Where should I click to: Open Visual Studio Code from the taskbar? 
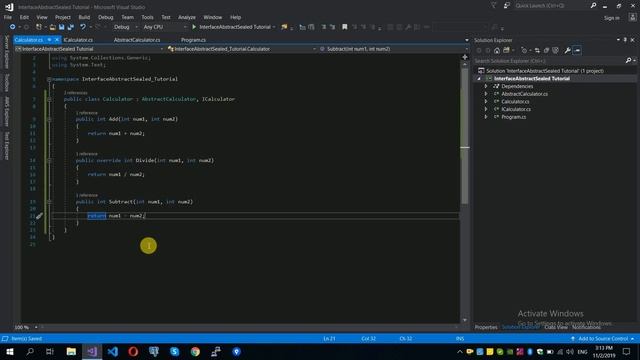pyautogui.click(x=113, y=351)
